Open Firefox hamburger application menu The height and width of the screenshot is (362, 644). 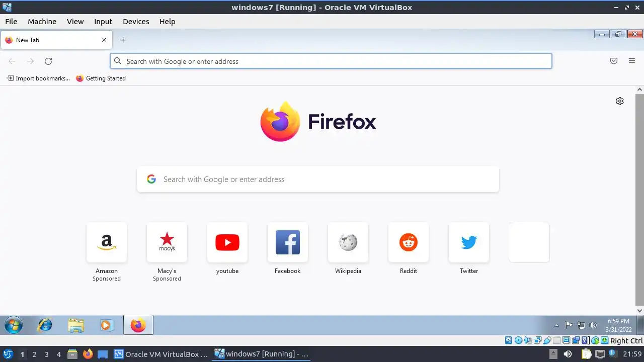pyautogui.click(x=632, y=61)
